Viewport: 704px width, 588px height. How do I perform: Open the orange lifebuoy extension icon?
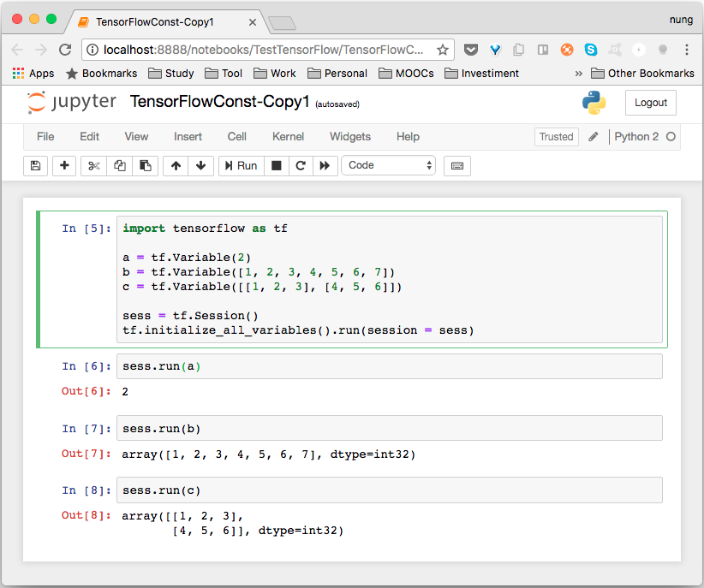567,50
